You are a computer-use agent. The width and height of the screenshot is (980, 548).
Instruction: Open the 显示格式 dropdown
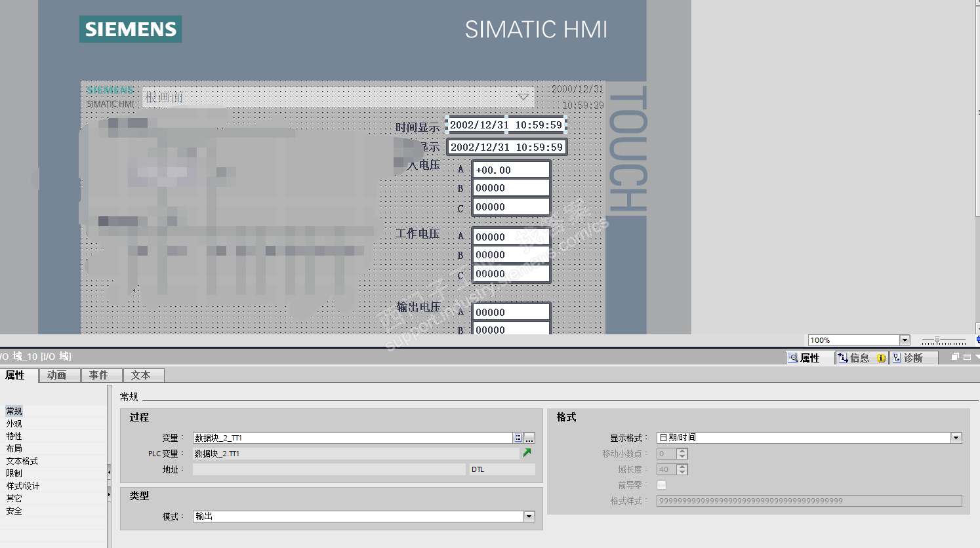tap(956, 438)
